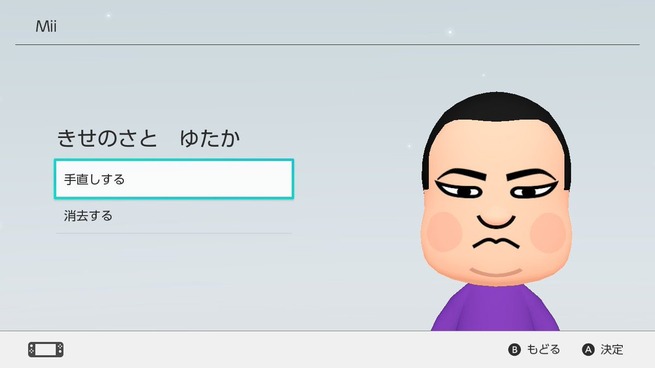Click the Mii's left-side eye
The image size is (655, 368).
click(459, 189)
